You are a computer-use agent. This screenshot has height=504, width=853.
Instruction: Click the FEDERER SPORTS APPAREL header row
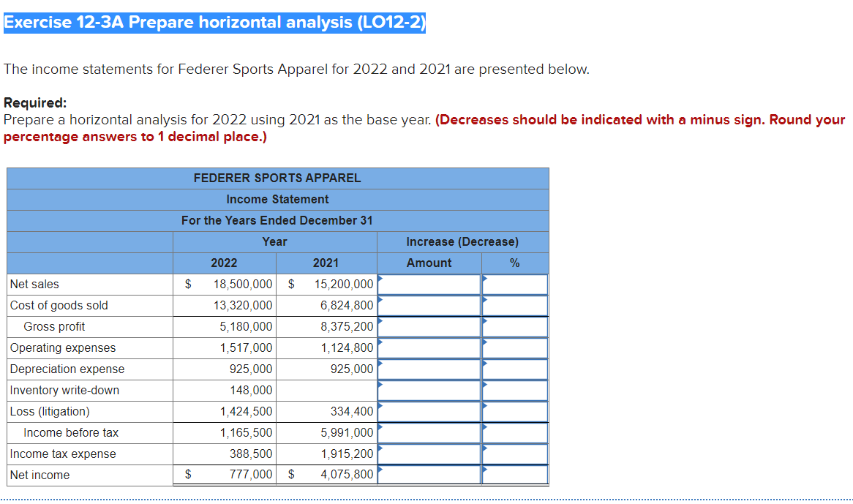tap(277, 178)
